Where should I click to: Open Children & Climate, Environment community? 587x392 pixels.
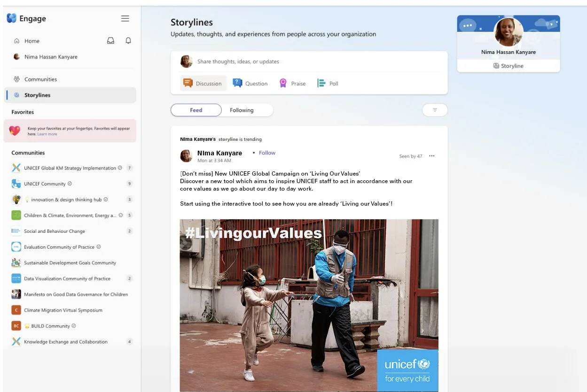(x=70, y=215)
